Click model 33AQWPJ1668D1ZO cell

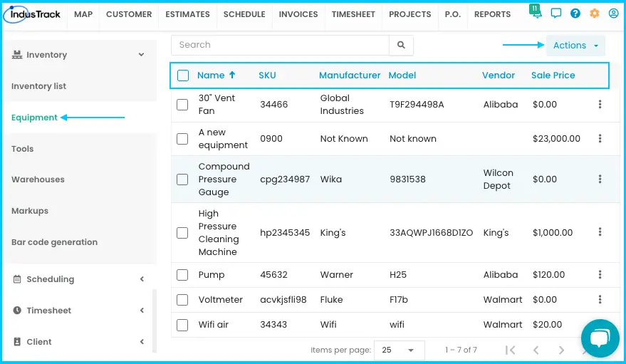[431, 233]
